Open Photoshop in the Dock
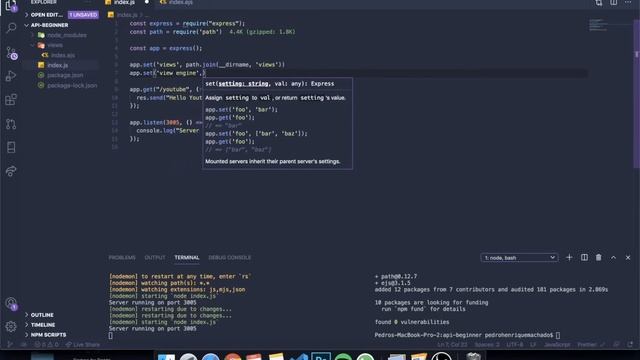The image size is (640, 360). pos(321,356)
